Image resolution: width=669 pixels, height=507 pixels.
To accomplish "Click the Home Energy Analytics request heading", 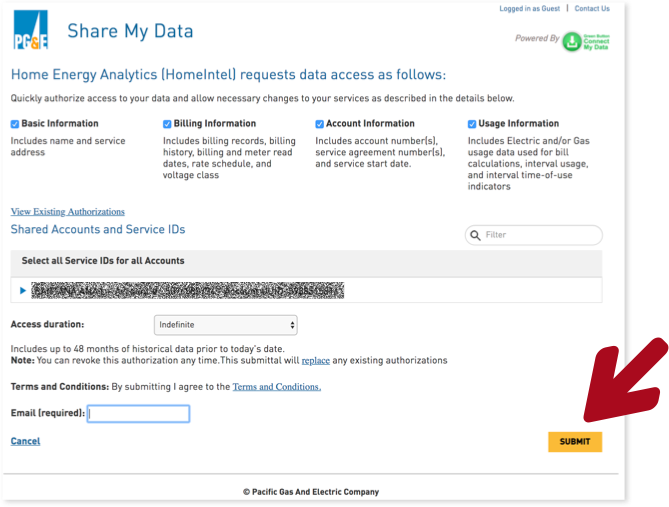I will point(228,75).
